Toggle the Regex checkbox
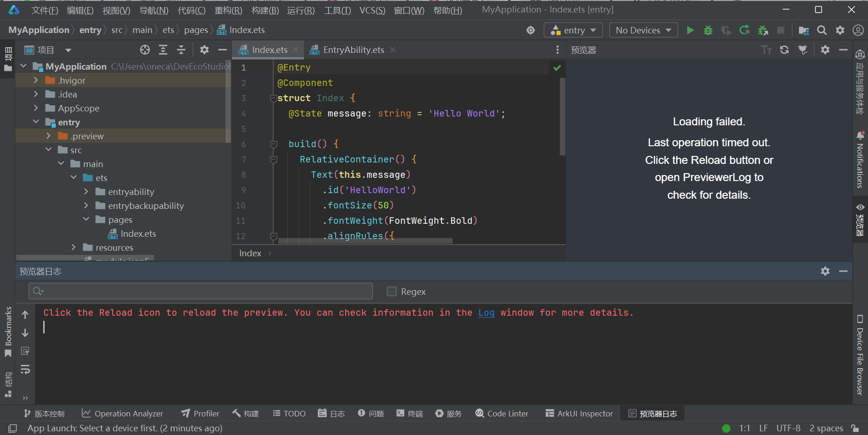This screenshot has height=435, width=868. tap(392, 292)
